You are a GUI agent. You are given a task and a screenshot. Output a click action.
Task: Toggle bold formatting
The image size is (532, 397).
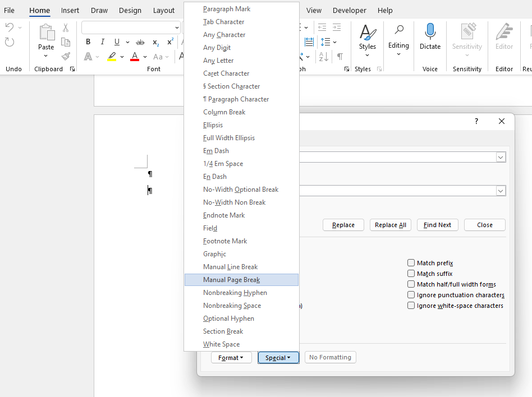point(88,41)
